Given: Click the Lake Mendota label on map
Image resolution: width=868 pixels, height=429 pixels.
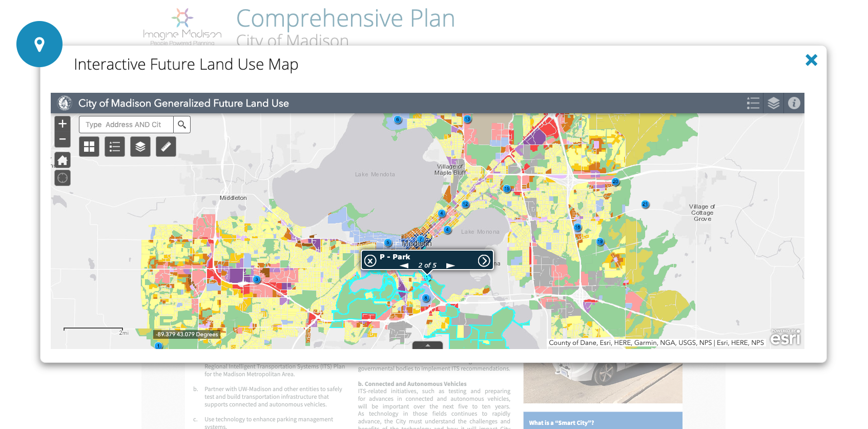Looking at the screenshot, I should [x=375, y=174].
